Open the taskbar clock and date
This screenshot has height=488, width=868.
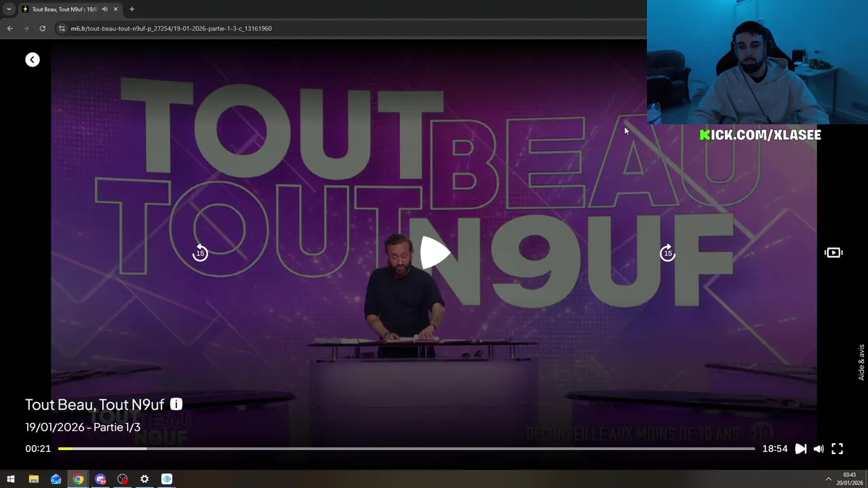point(850,479)
